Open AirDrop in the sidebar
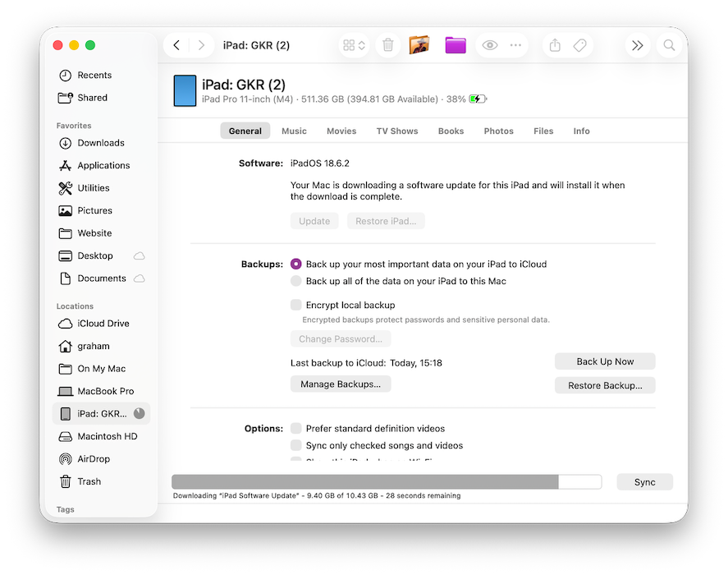This screenshot has width=728, height=575. pos(93,459)
